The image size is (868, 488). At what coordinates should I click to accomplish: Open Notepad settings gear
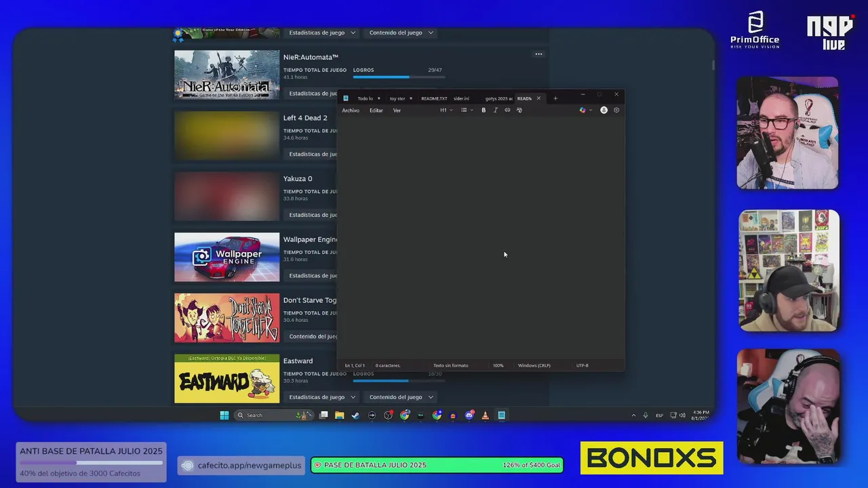click(x=616, y=110)
